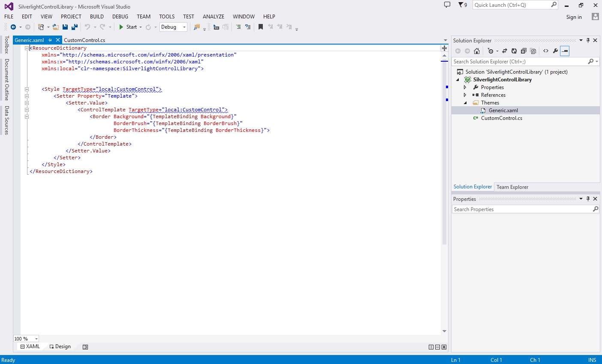Click View Code icon in Solution Explorer
Viewport: 602px width, 364px height.
[x=546, y=51]
